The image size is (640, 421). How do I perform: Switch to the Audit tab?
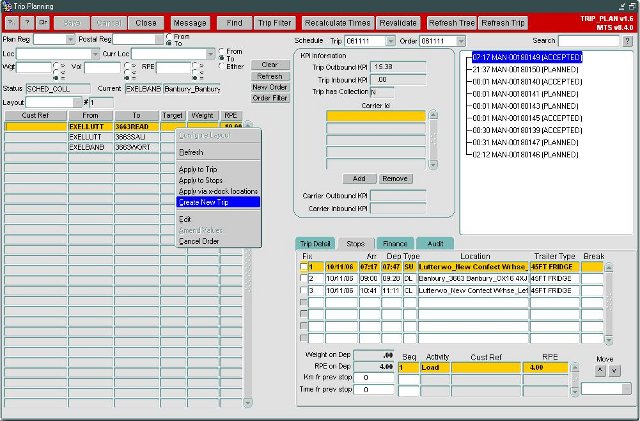435,244
